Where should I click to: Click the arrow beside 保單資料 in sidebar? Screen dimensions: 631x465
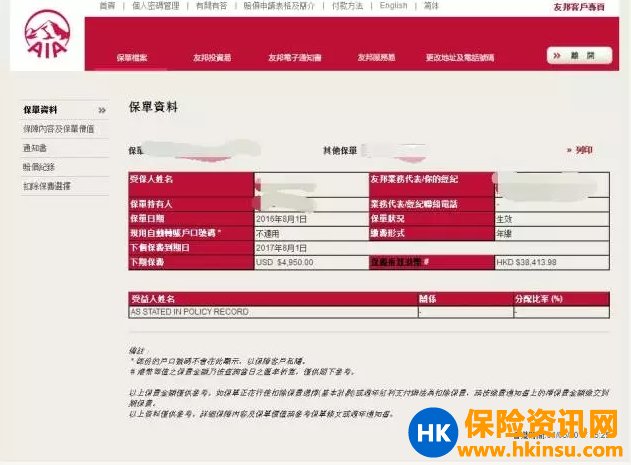[x=101, y=110]
